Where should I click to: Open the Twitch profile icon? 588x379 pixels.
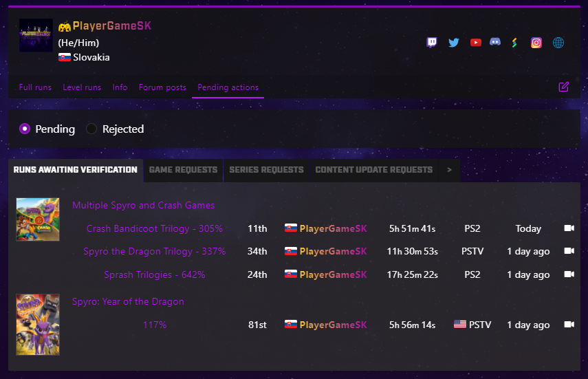[432, 43]
